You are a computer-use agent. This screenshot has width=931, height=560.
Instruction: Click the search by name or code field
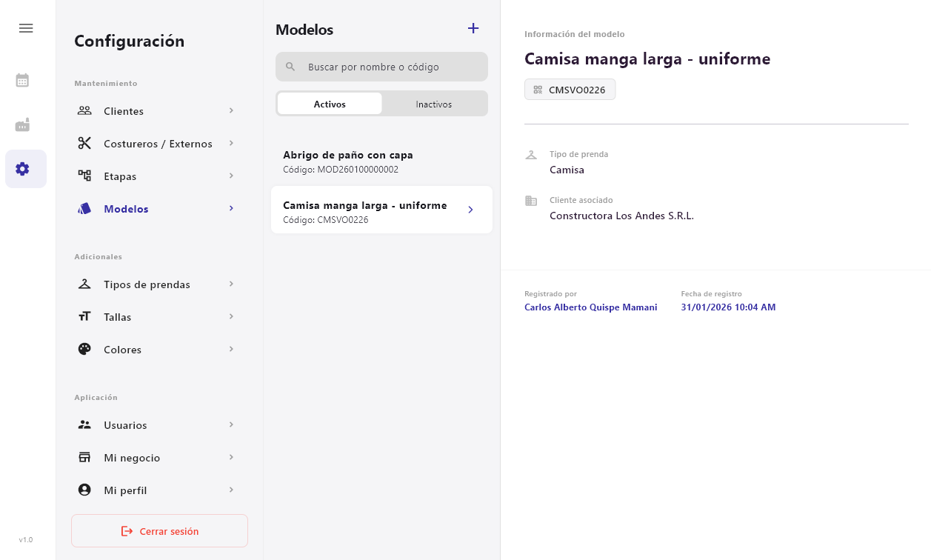(x=381, y=67)
